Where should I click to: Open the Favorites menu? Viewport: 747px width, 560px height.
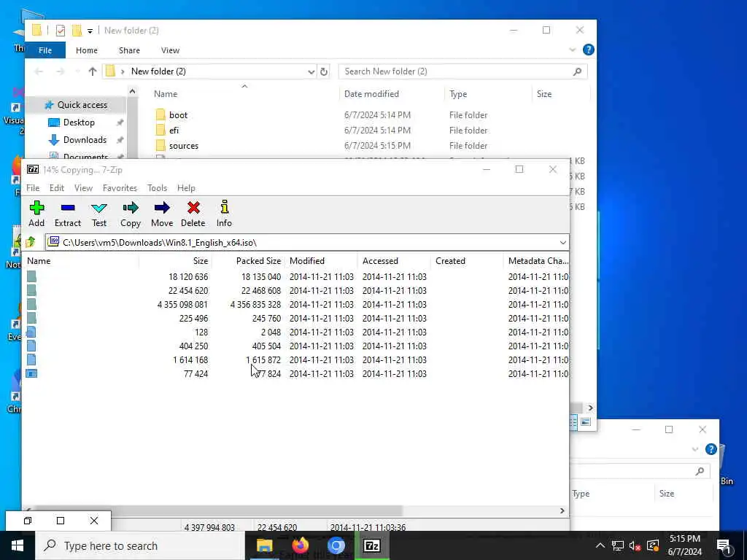click(x=120, y=188)
